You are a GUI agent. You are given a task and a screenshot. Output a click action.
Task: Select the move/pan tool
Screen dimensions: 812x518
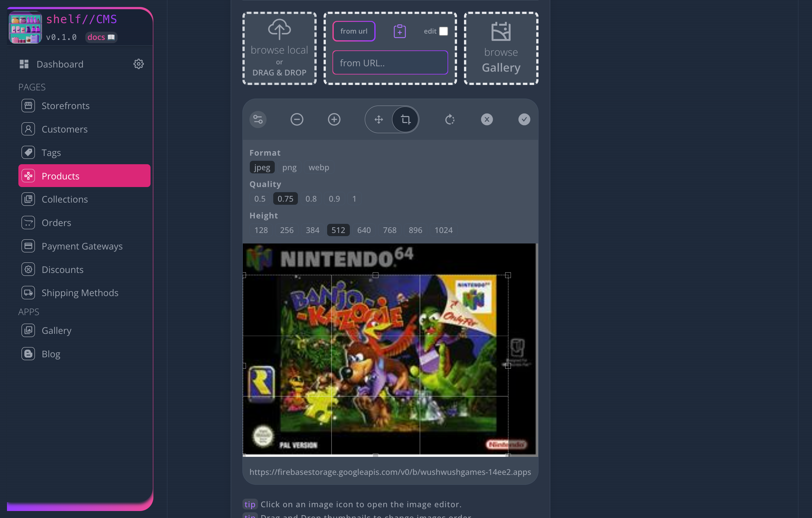(379, 120)
